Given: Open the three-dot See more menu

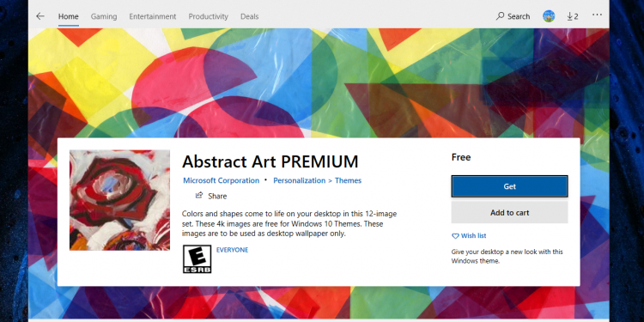Looking at the screenshot, I should pos(597,15).
